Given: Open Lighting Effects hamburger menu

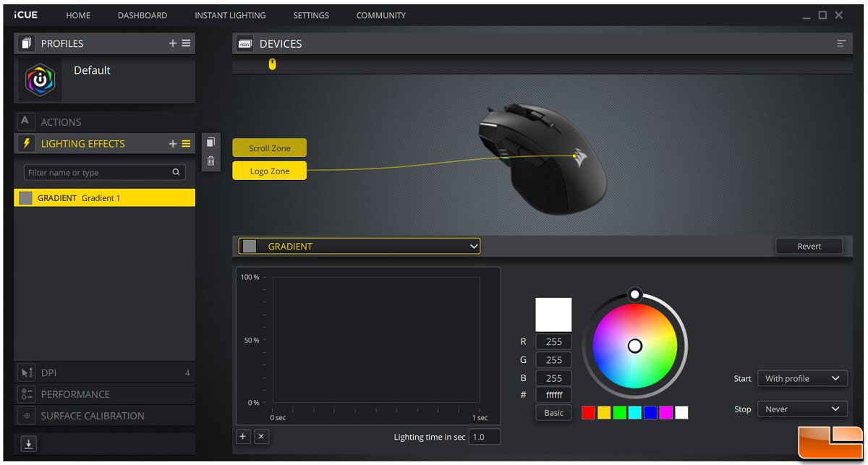Looking at the screenshot, I should [x=186, y=144].
